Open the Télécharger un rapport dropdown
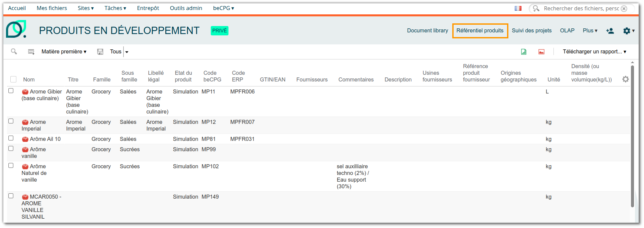644x228 pixels. (x=594, y=52)
